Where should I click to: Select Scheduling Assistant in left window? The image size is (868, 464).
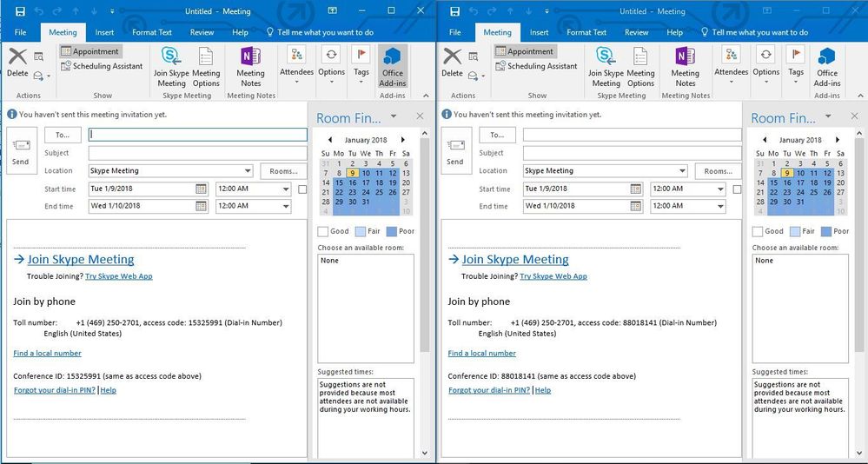click(102, 66)
